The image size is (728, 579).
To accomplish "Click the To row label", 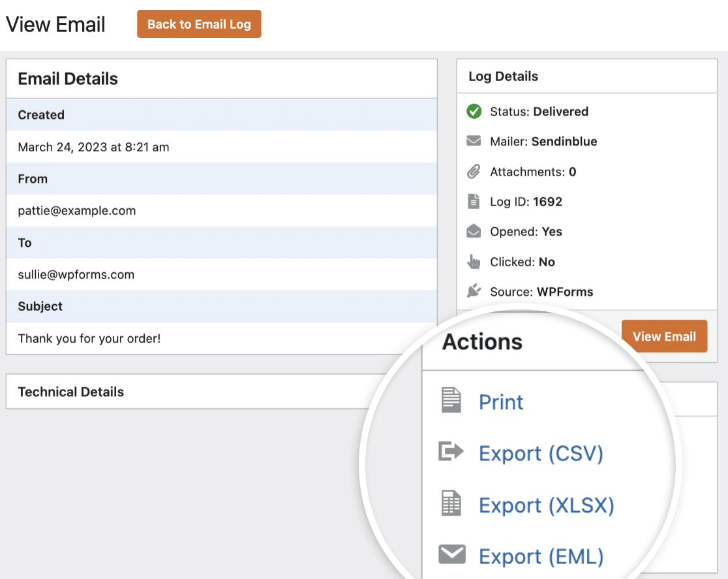I will 25,243.
